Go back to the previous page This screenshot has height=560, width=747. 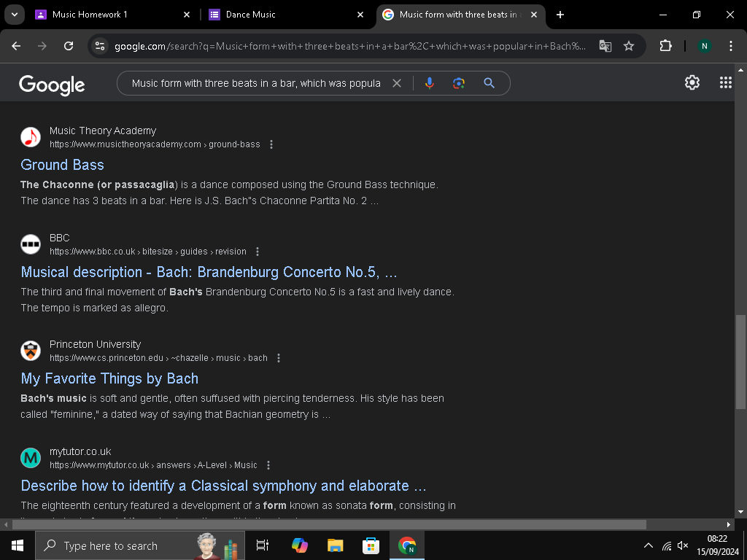point(16,46)
